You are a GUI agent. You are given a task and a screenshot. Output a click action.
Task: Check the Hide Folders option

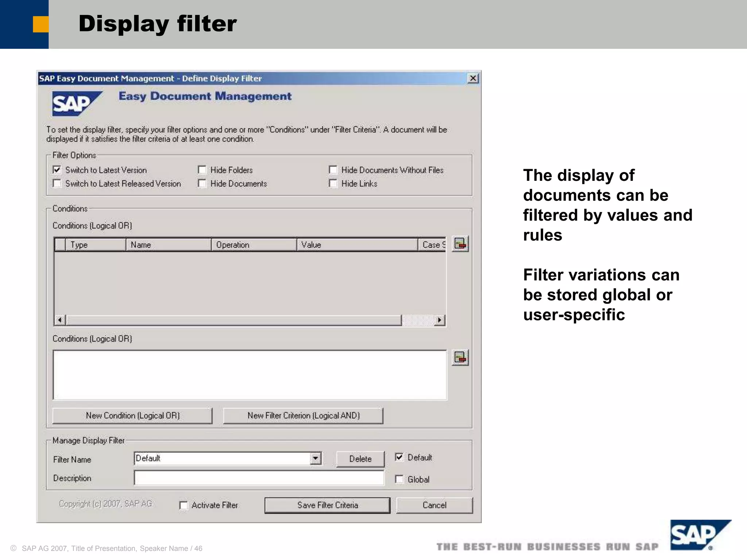(x=202, y=170)
